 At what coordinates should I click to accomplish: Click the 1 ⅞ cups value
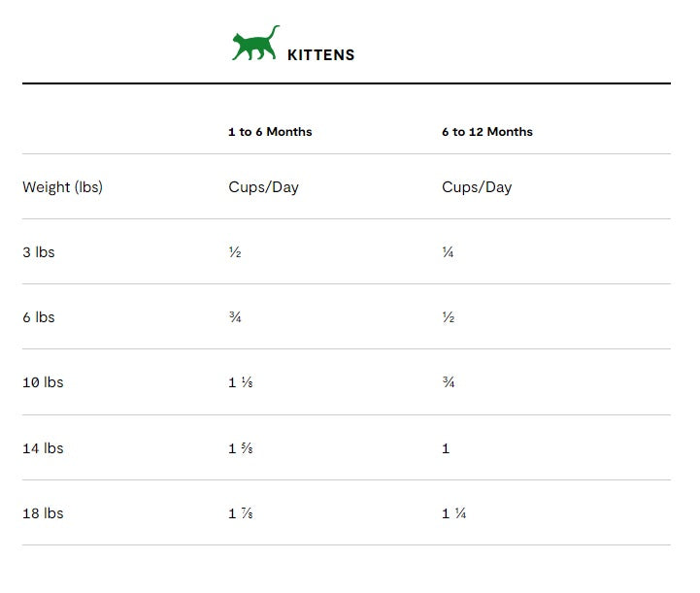tap(240, 513)
